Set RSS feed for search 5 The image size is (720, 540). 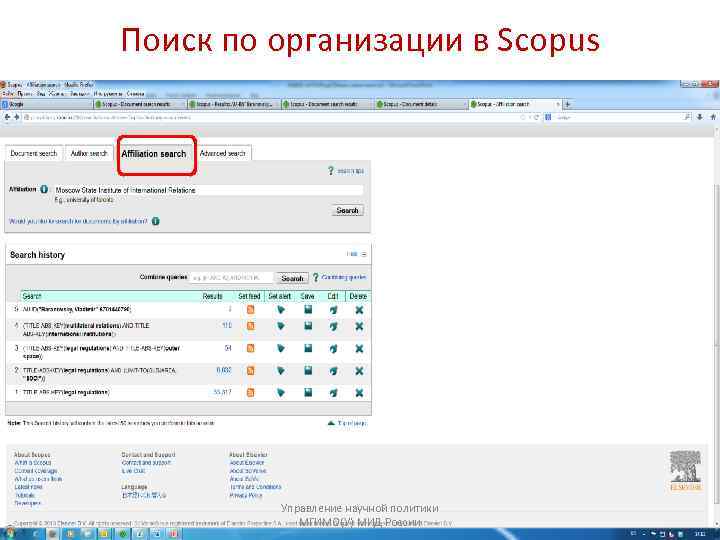pos(250,310)
